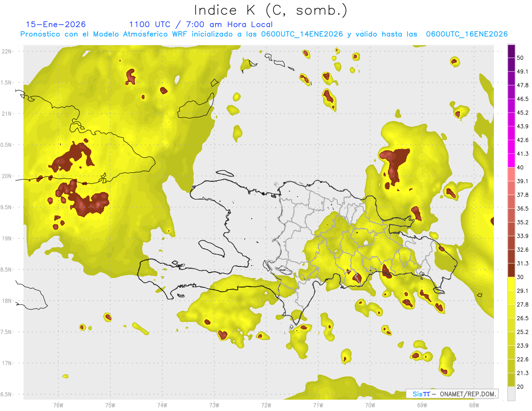Click legend value "42.6"
This screenshot has width=532, height=411.
[x=523, y=140]
